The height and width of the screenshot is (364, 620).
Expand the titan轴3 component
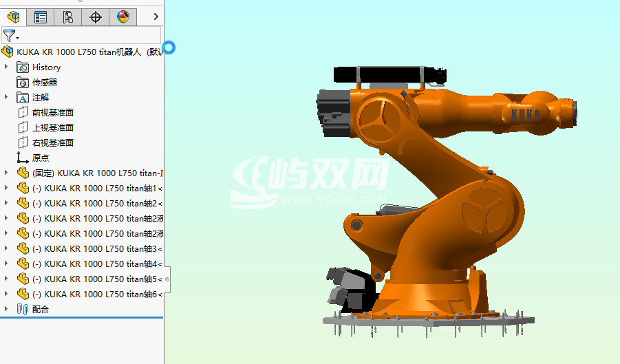click(x=6, y=248)
